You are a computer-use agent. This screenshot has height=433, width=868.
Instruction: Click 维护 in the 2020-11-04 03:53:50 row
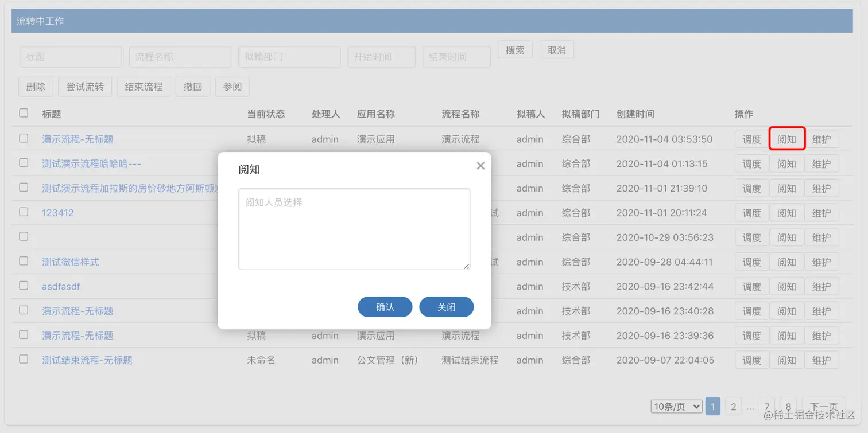pyautogui.click(x=821, y=139)
